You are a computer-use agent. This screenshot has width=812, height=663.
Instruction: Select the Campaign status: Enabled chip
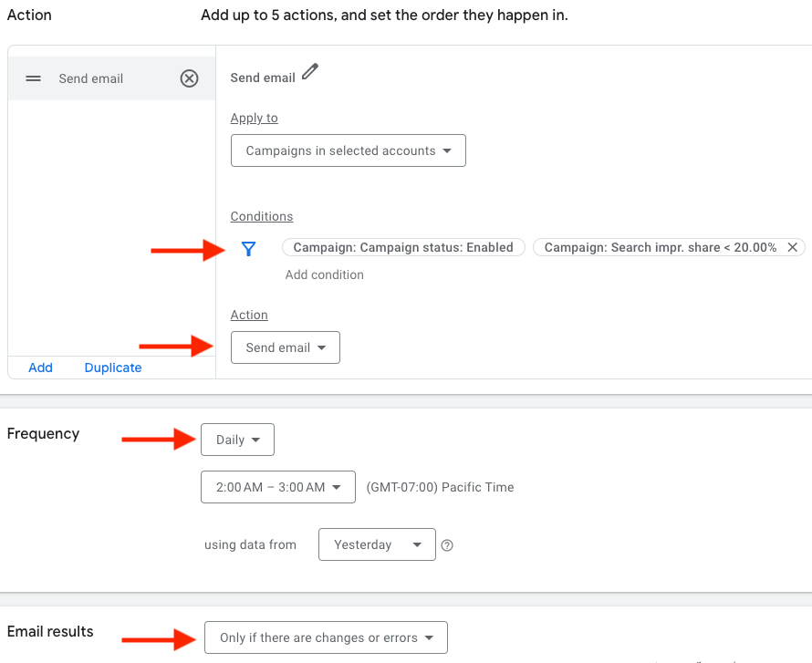point(403,247)
